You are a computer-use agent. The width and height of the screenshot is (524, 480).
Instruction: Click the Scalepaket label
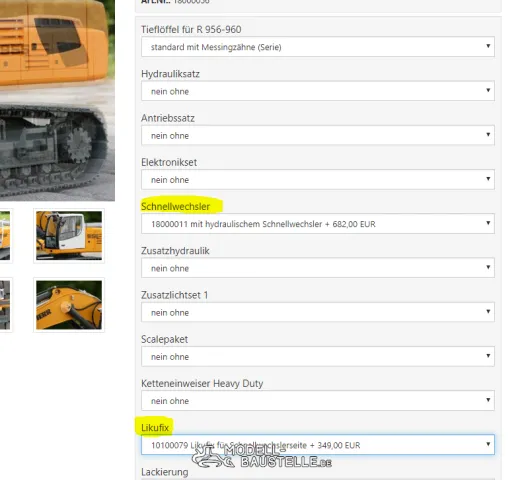pos(164,339)
